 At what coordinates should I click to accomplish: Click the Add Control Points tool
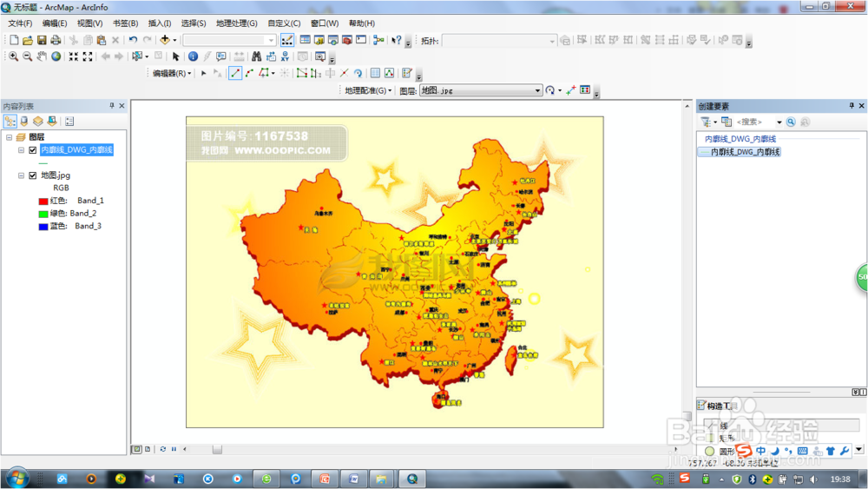[x=571, y=90]
